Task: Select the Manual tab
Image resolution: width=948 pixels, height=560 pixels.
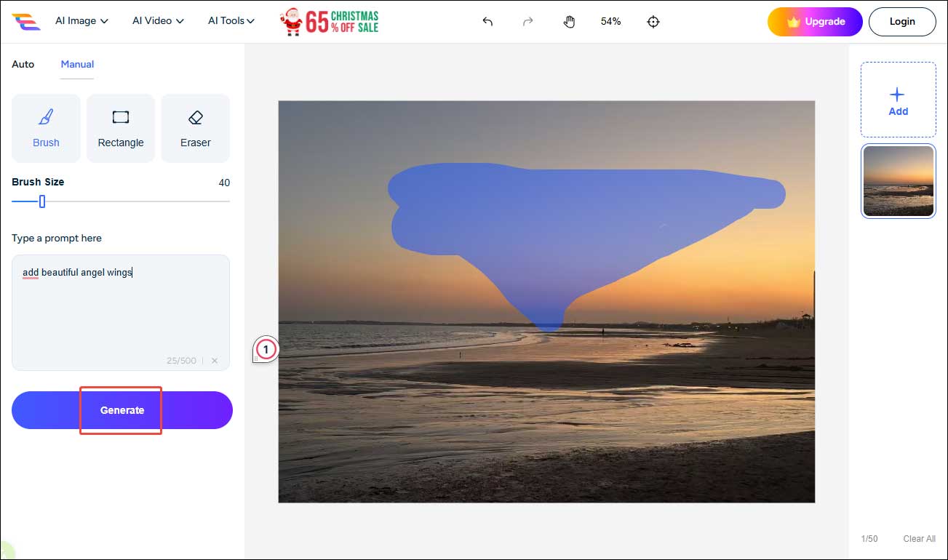Action: pyautogui.click(x=76, y=64)
